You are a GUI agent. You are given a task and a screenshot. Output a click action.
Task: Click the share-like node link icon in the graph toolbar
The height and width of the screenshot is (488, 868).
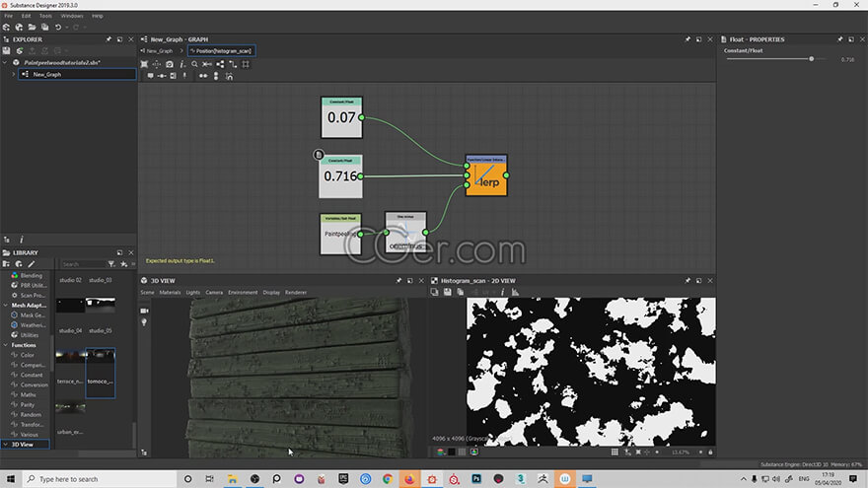pyautogui.click(x=220, y=64)
